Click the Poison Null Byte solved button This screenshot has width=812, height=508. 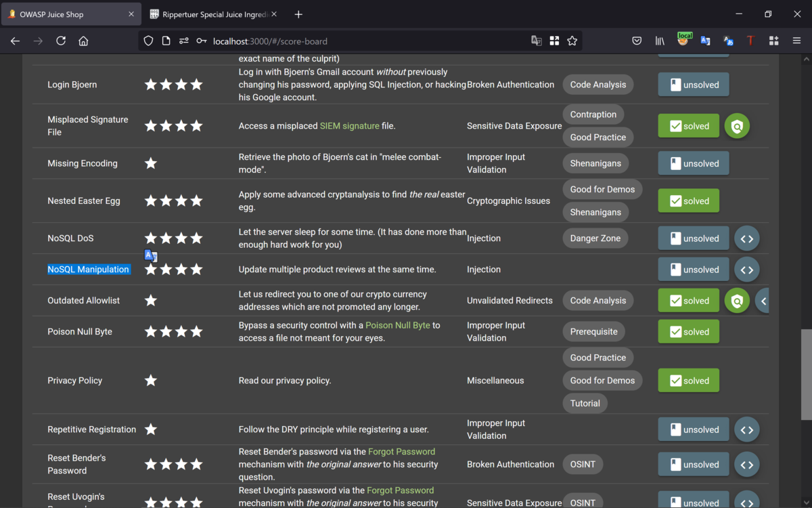pyautogui.click(x=689, y=332)
